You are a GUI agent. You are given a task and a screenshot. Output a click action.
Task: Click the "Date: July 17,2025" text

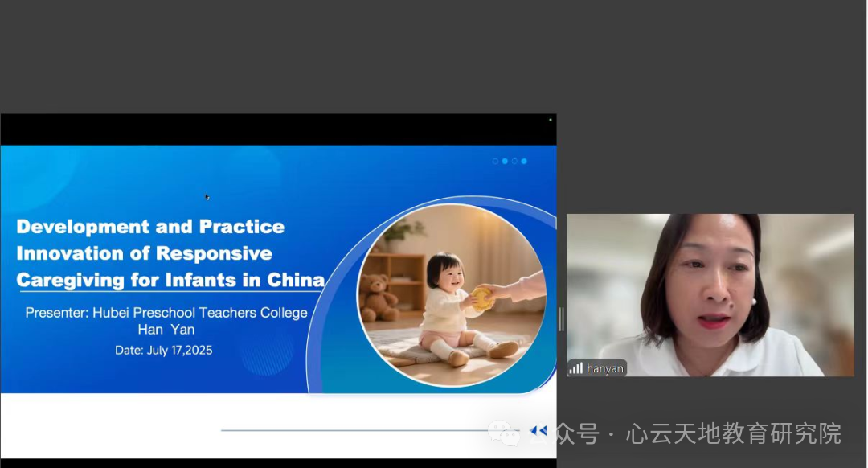[163, 350]
